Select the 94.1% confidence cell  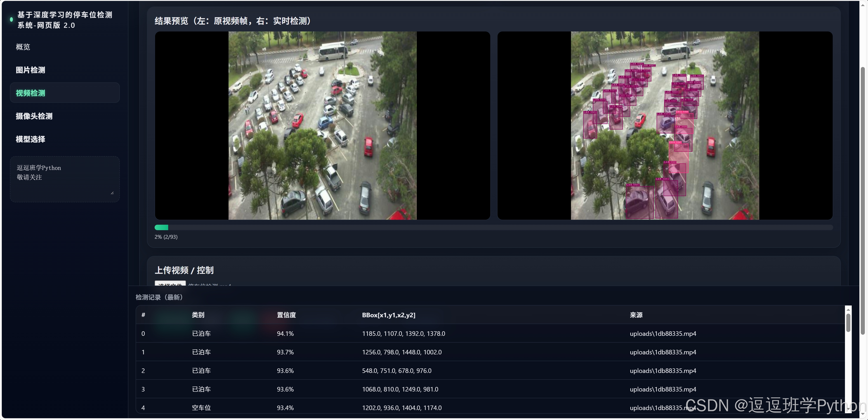click(285, 333)
